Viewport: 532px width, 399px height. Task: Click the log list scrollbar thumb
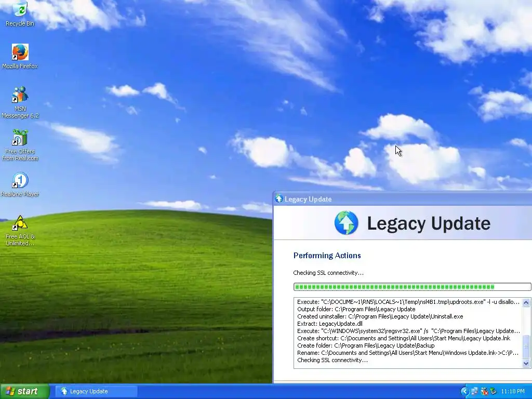click(x=526, y=347)
